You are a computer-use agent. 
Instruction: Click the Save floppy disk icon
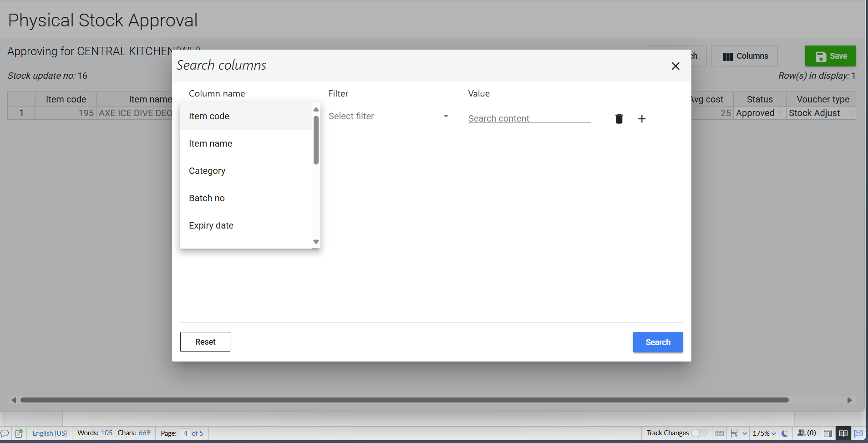coord(821,56)
